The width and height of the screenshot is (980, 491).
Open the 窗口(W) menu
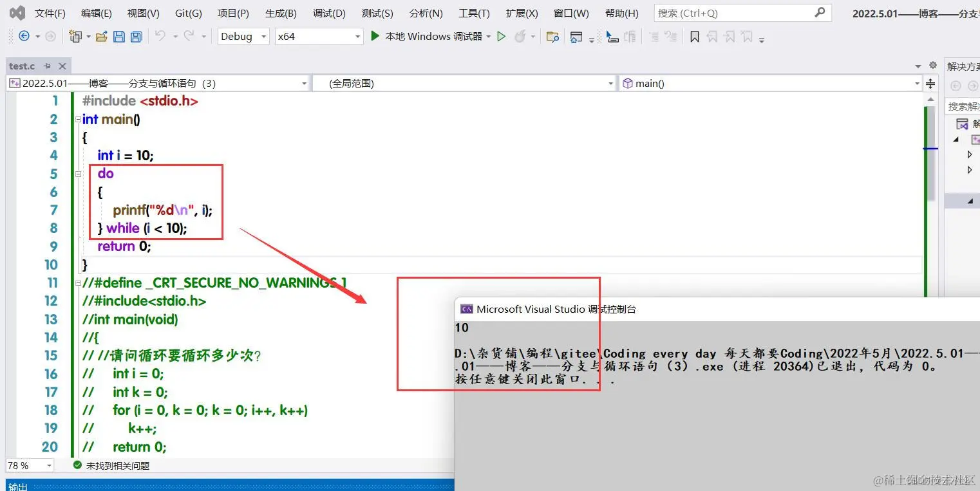point(571,13)
